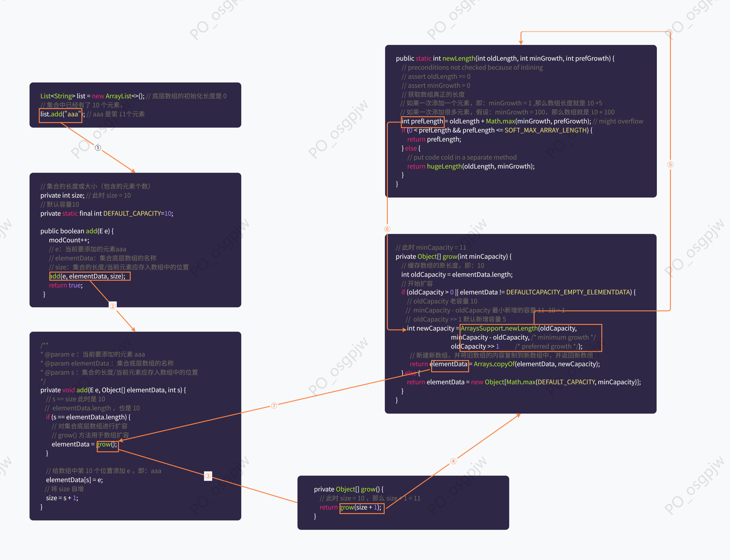Click the boxed elementData in return statement

click(449, 364)
